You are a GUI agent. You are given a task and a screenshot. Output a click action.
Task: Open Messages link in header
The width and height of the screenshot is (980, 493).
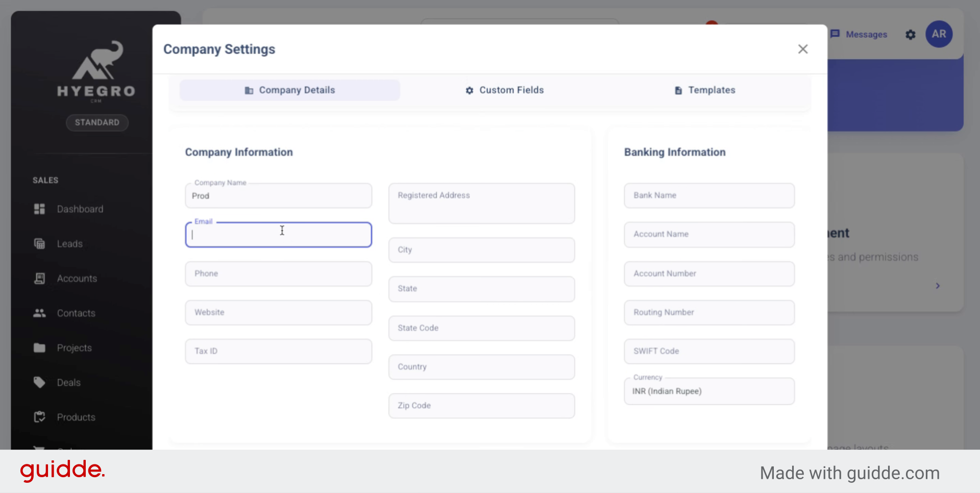(859, 34)
